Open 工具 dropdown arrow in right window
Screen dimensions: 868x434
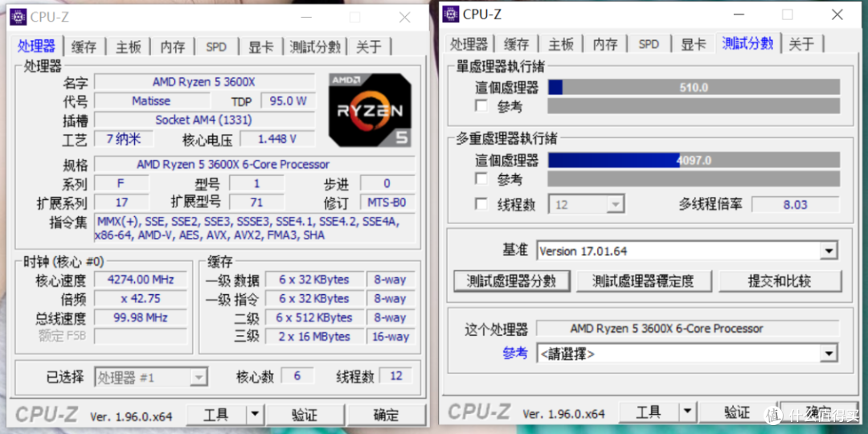tap(687, 411)
